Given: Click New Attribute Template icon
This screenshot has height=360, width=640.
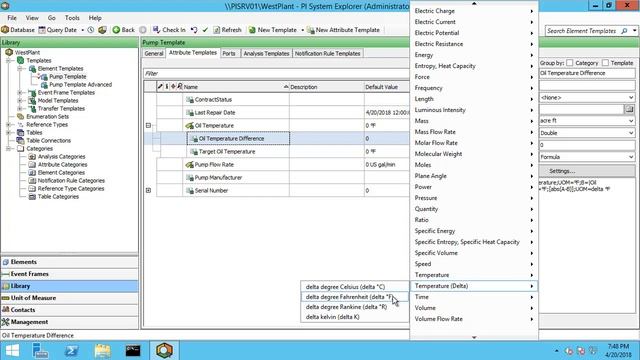Looking at the screenshot, I should point(311,30).
